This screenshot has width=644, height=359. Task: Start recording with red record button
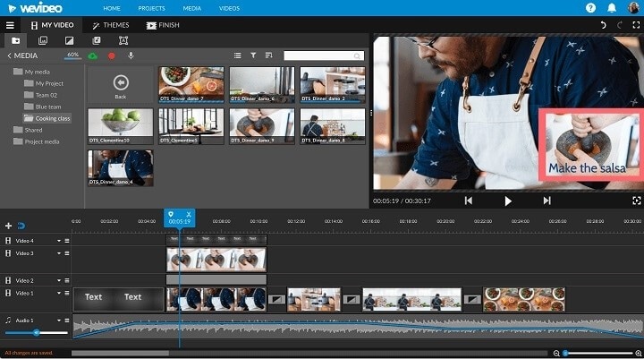(x=111, y=56)
